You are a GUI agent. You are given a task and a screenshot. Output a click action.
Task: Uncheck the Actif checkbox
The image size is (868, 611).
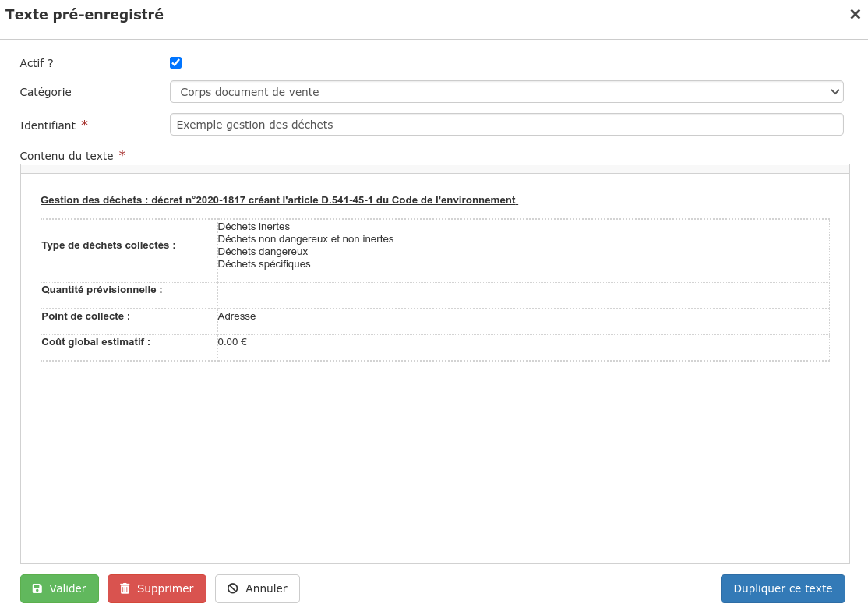pos(176,63)
